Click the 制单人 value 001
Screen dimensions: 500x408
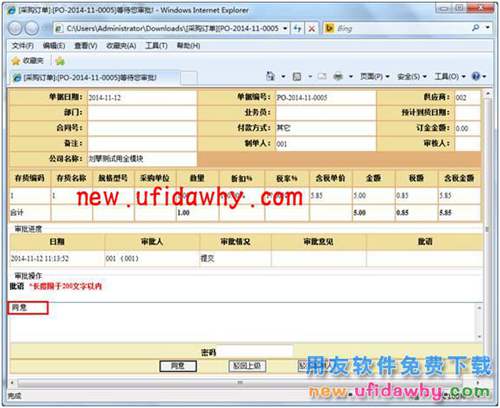282,144
